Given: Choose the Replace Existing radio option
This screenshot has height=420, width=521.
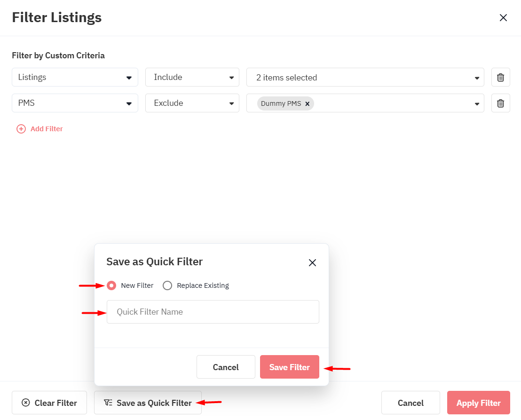Looking at the screenshot, I should [167, 285].
